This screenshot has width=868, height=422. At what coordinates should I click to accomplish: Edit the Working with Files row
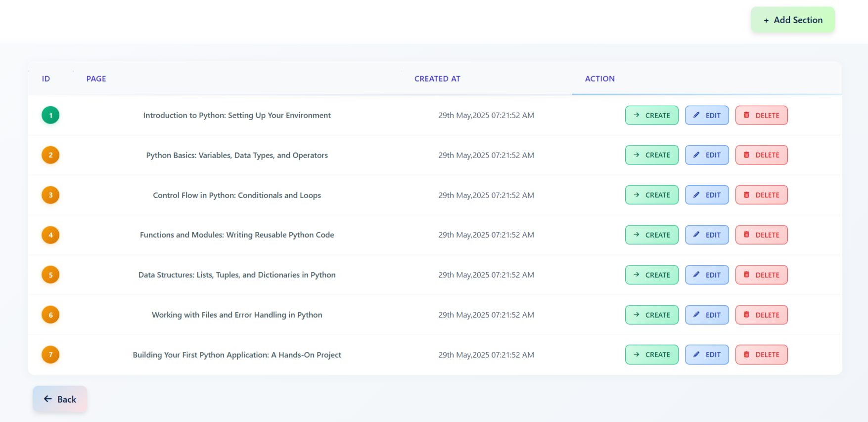point(707,315)
